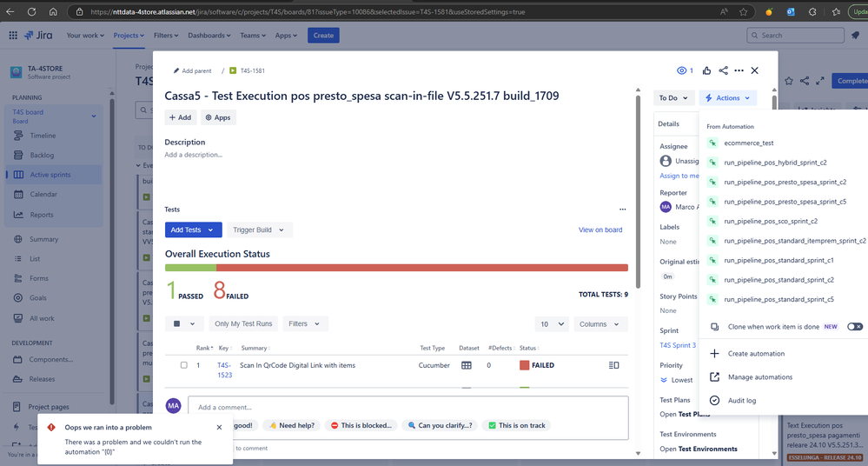Go to the browser home page
Screen dimensions: 868x466
coord(53,11)
